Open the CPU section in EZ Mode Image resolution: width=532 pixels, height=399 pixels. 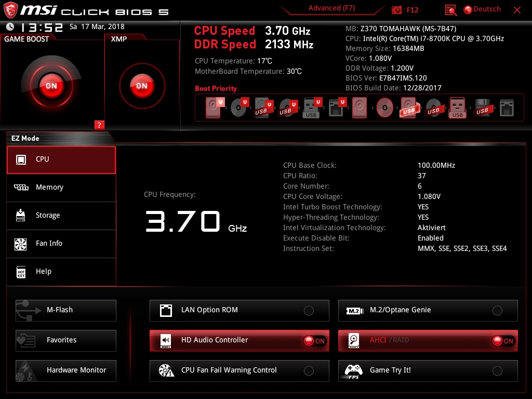61,160
